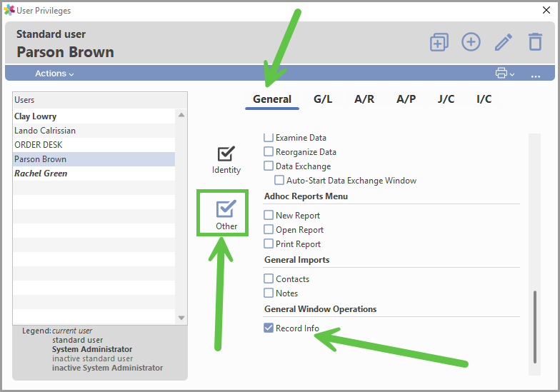
Task: Click the users list scroll up arrow
Action: [181, 115]
